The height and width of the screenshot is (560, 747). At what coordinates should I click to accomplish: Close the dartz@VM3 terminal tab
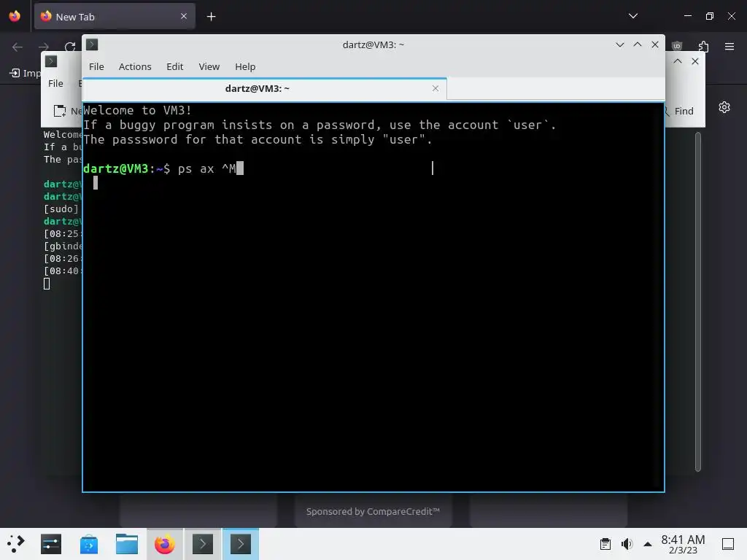point(436,88)
